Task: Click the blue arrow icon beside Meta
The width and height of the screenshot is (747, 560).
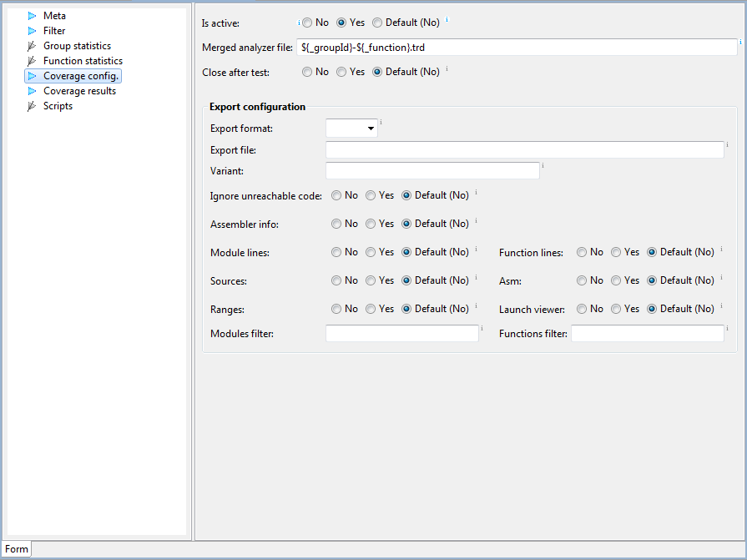Action: (32, 16)
